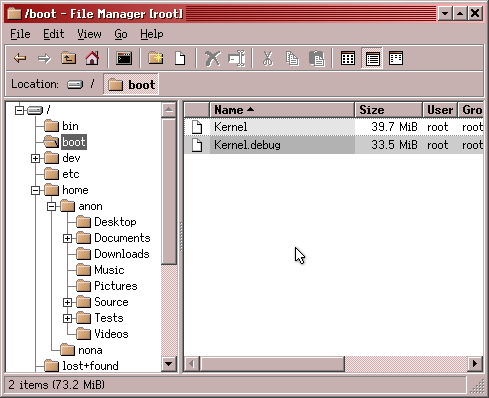489x398 pixels.
Task: Expand the Tests folder node
Action: (67, 318)
